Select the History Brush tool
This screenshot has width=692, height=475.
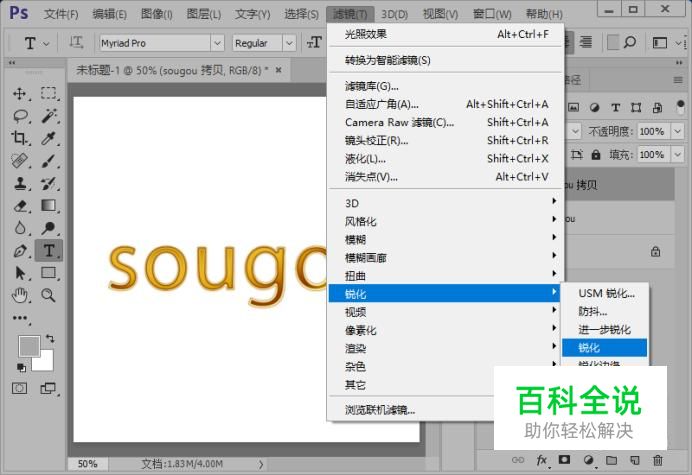49,183
